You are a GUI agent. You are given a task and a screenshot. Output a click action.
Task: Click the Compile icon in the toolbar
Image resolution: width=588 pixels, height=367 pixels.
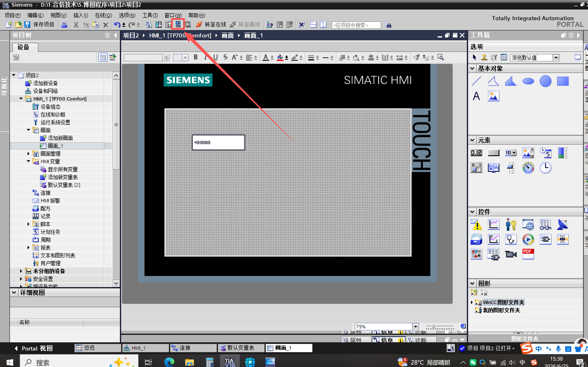point(148,25)
